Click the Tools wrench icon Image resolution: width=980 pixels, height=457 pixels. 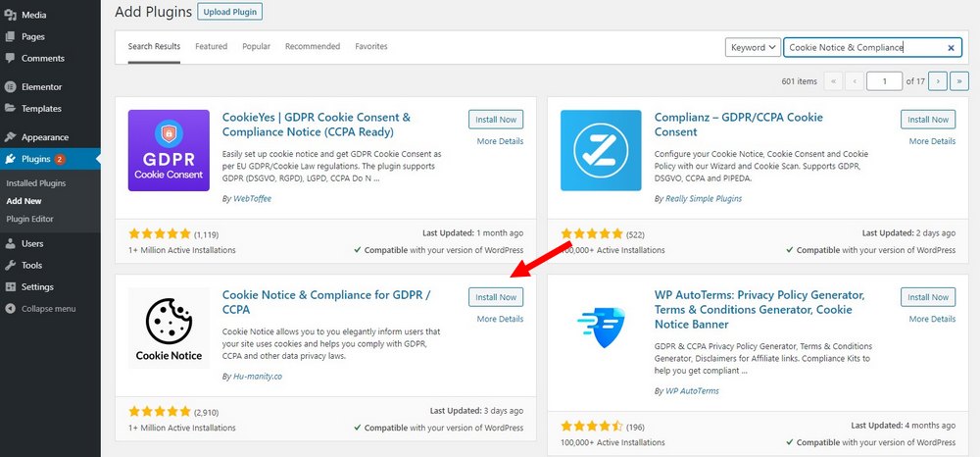coord(10,265)
